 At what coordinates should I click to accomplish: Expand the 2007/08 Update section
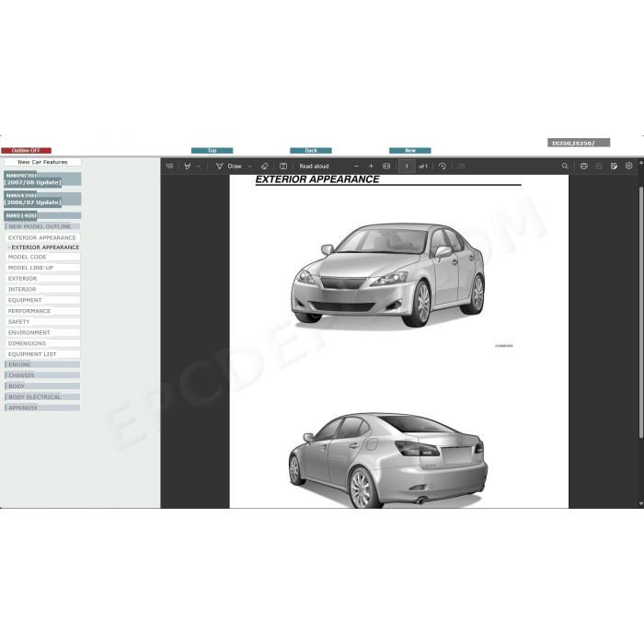(x=42, y=179)
